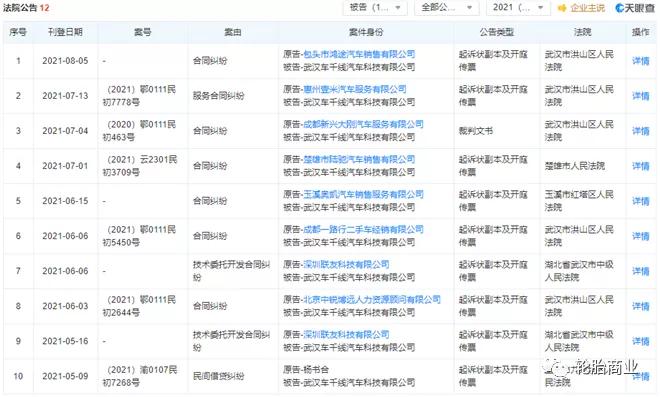Select the 法院公告 section title

(x=20, y=8)
